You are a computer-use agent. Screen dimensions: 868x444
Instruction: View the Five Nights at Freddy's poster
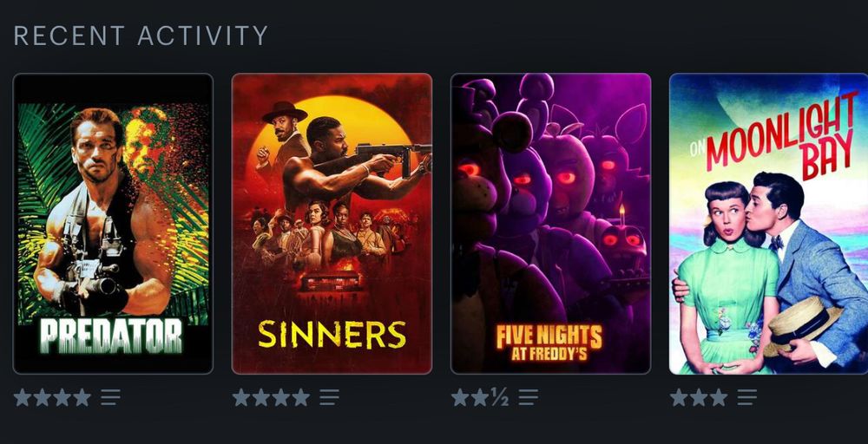[x=551, y=224]
